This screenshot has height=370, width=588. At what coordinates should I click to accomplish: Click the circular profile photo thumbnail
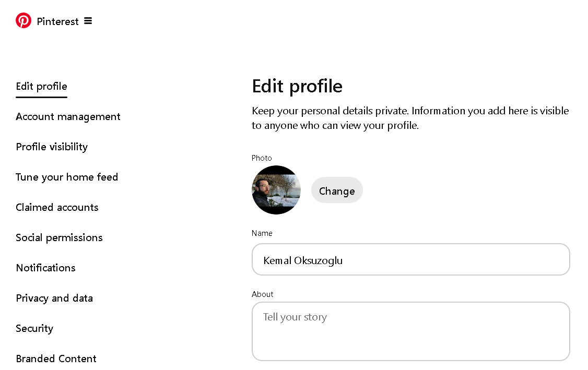point(276,190)
